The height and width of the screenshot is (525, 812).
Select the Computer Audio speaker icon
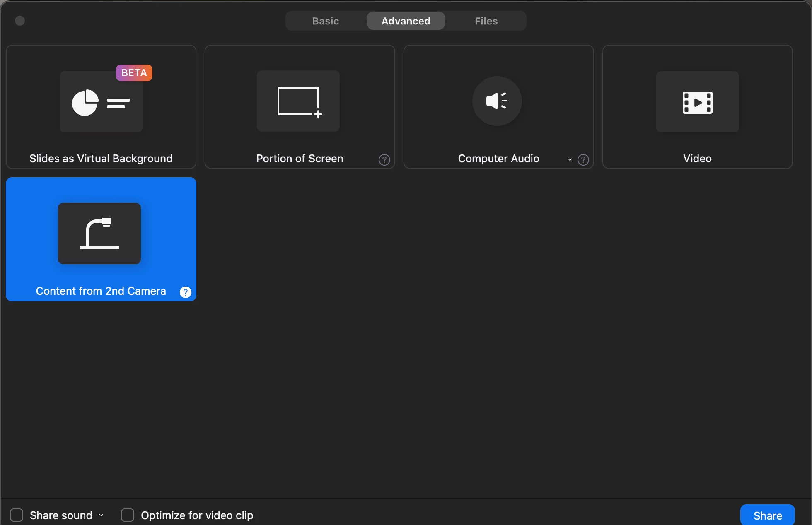[497, 101]
